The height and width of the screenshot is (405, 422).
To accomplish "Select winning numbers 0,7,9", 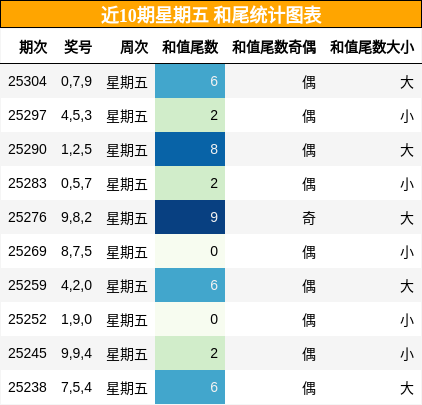I will click(x=76, y=82).
